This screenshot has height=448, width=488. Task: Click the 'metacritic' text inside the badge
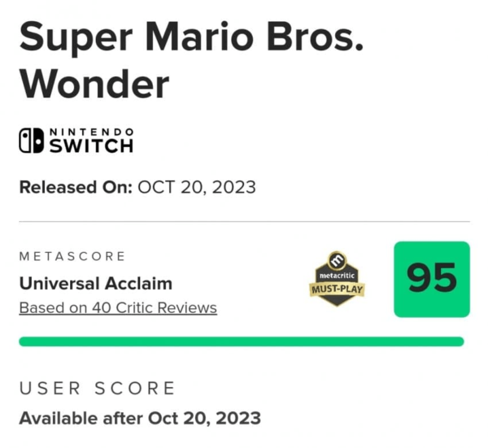[336, 276]
